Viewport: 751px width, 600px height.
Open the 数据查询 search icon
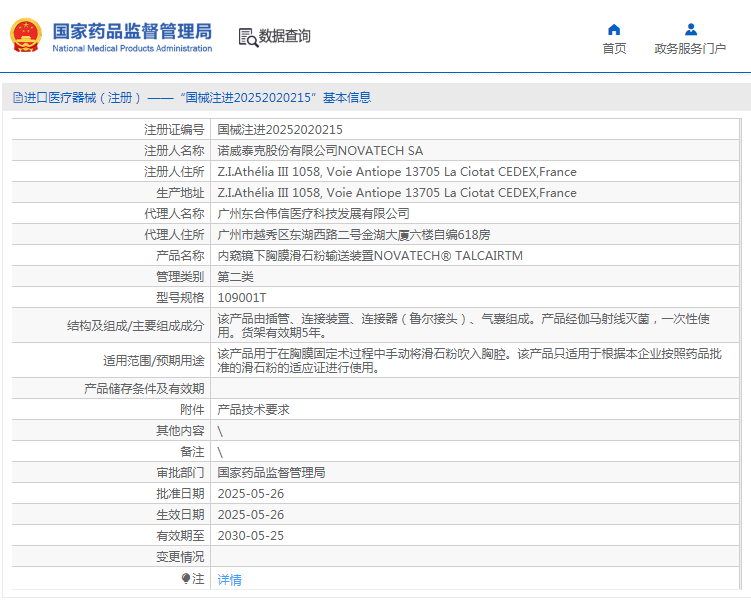[x=248, y=37]
